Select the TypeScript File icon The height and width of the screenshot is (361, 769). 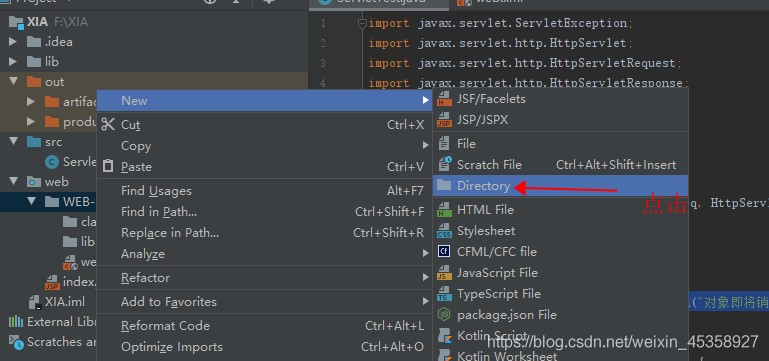point(444,294)
